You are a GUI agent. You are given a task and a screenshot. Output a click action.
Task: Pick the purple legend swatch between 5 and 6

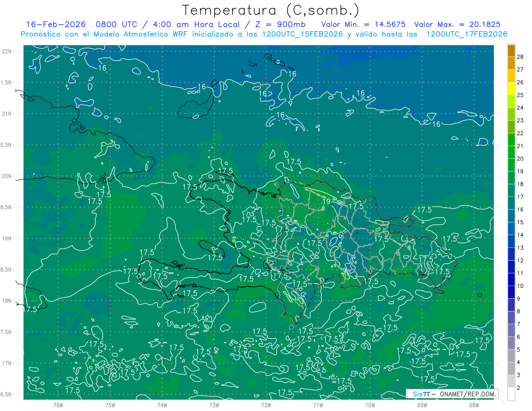511,343
